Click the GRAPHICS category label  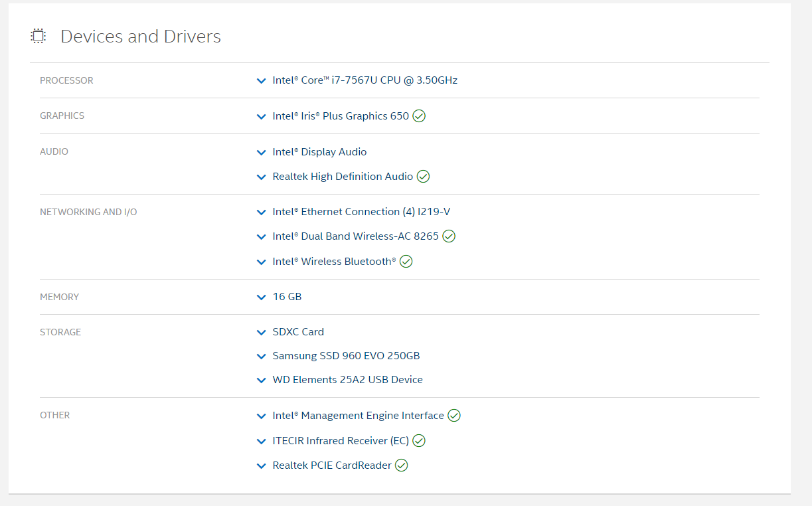pos(62,116)
